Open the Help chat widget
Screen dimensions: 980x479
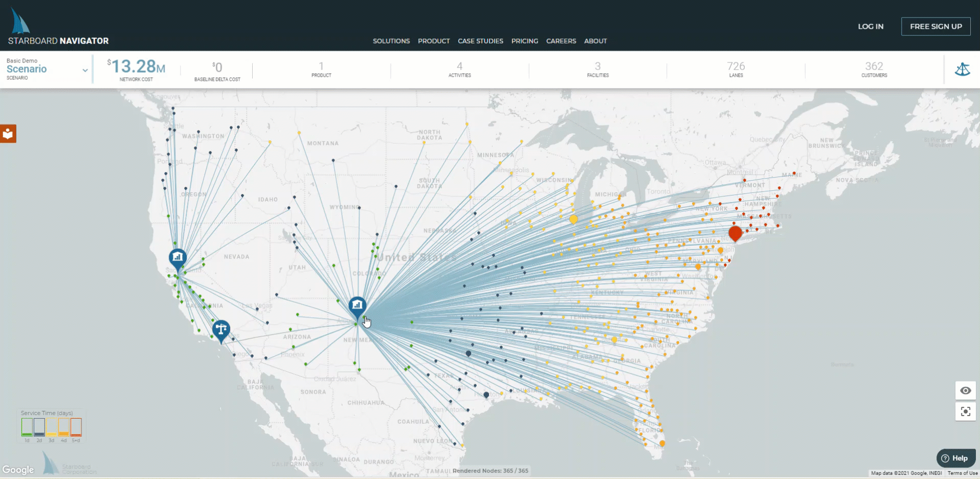point(955,458)
